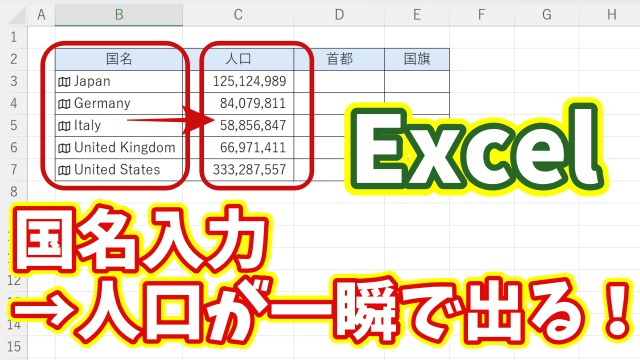Select column D header
The width and height of the screenshot is (640, 360).
coord(339,15)
